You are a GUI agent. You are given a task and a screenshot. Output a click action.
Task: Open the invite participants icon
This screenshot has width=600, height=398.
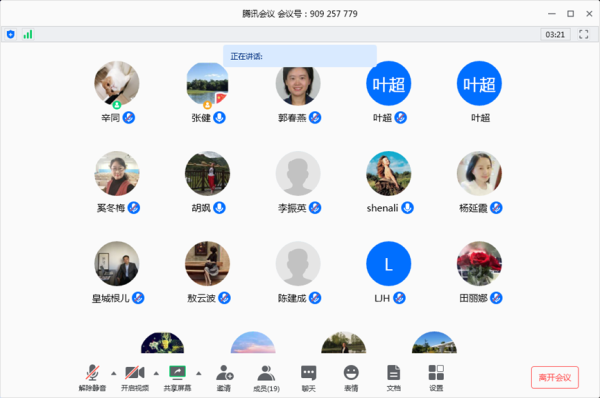[225, 372]
